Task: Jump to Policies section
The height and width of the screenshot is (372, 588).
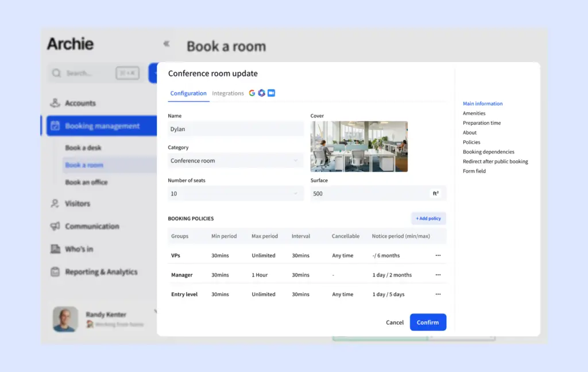Action: coord(471,142)
